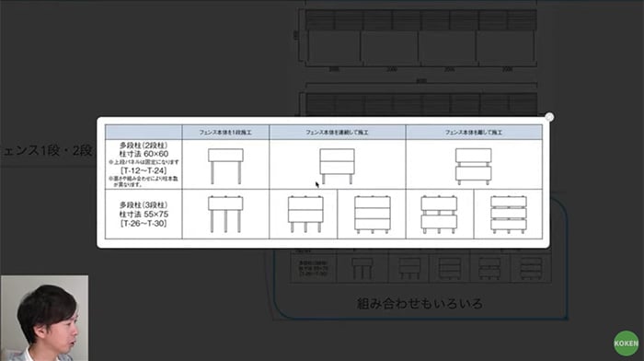Viewport: 644px width, 361px height.
Task: Click the text "柱寸法 60×60"
Action: [144, 154]
